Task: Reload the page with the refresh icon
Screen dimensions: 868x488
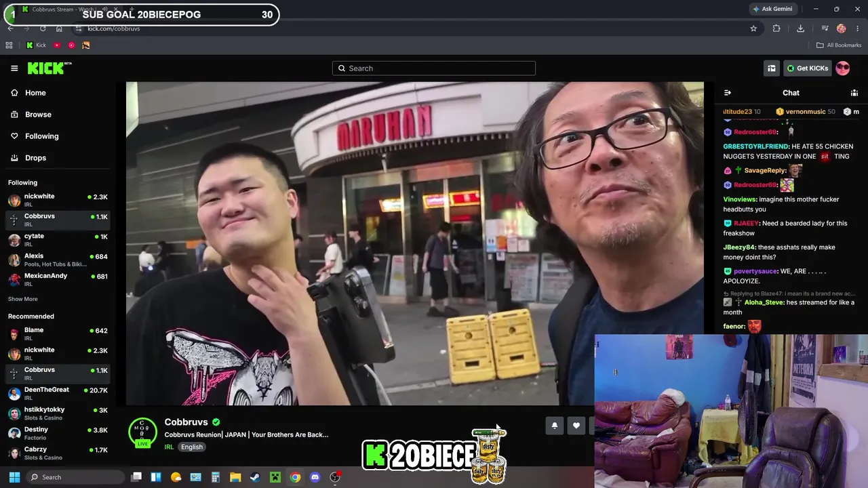Action: [x=43, y=28]
